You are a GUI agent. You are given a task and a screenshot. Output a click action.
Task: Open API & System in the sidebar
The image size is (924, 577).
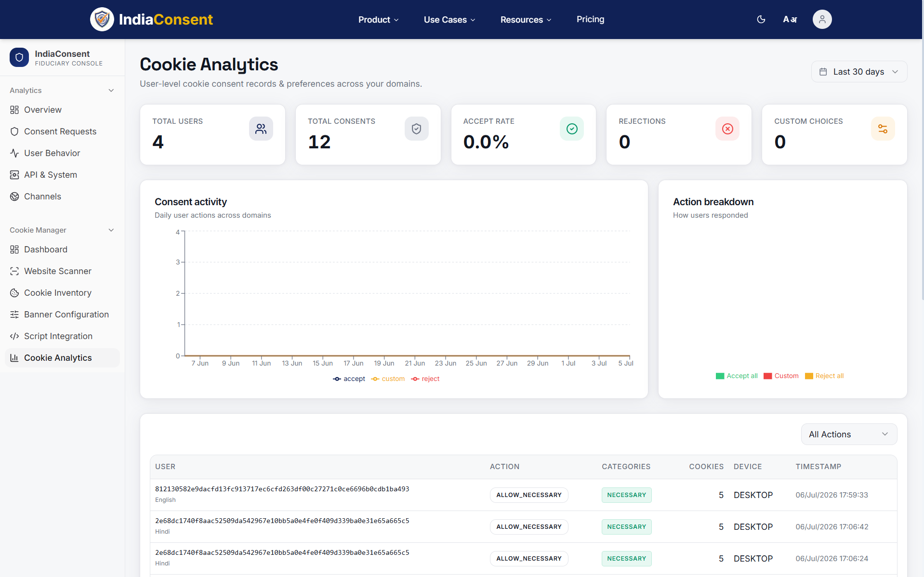pyautogui.click(x=62, y=175)
